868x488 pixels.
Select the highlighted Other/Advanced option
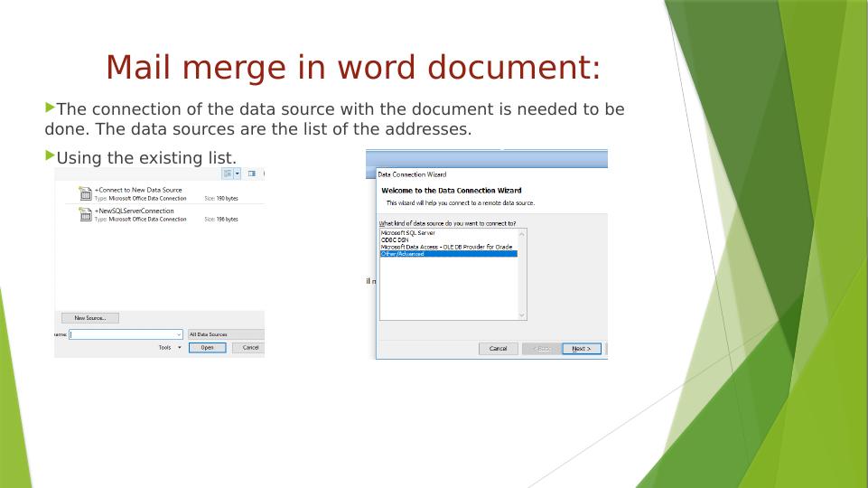(403, 254)
